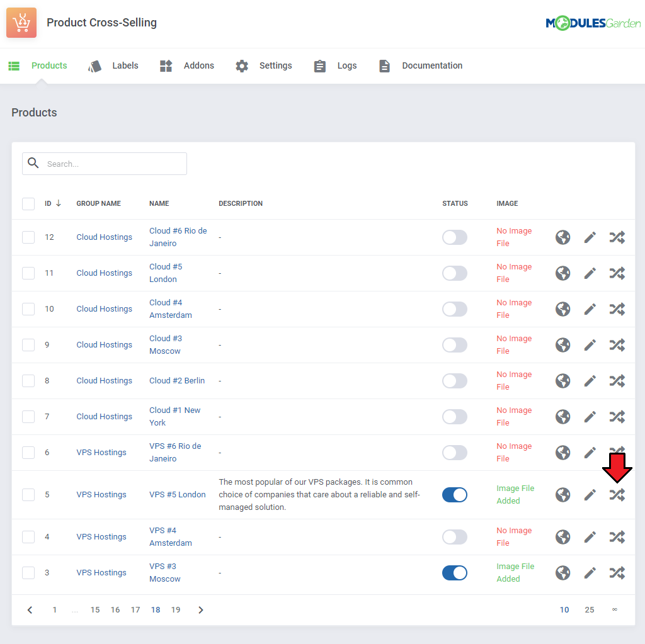Image resolution: width=645 pixels, height=644 pixels.
Task: Open the Logs tab
Action: pos(335,66)
